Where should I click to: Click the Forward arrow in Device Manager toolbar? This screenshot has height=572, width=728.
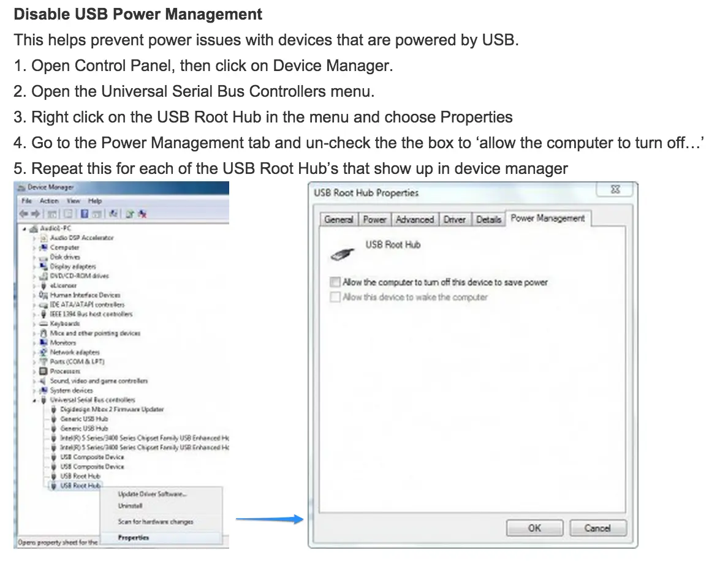click(x=36, y=214)
